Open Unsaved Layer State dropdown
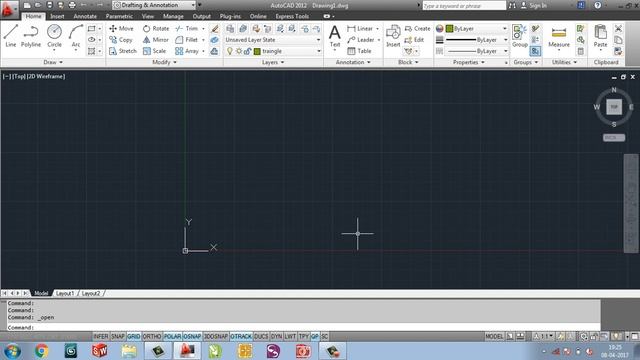Screen dimensions: 640x360 (x=273, y=40)
